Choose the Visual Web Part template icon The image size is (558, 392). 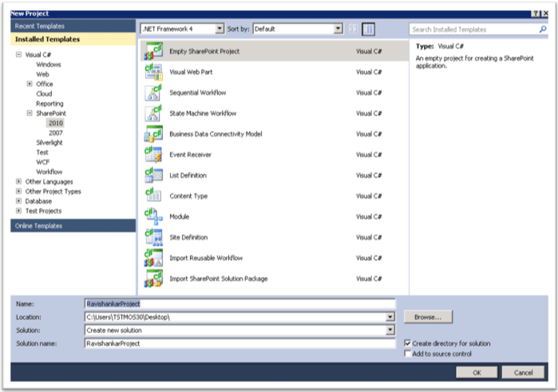click(x=153, y=72)
